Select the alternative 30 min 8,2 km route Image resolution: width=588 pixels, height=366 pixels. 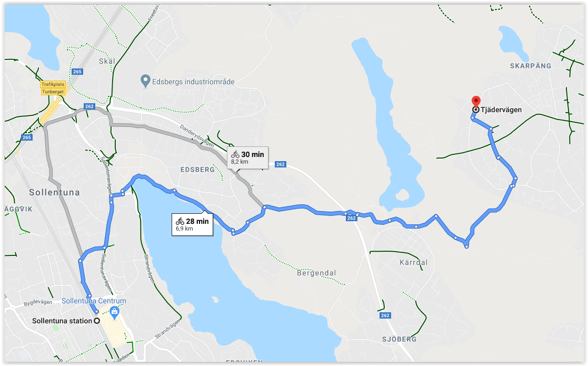(x=247, y=157)
